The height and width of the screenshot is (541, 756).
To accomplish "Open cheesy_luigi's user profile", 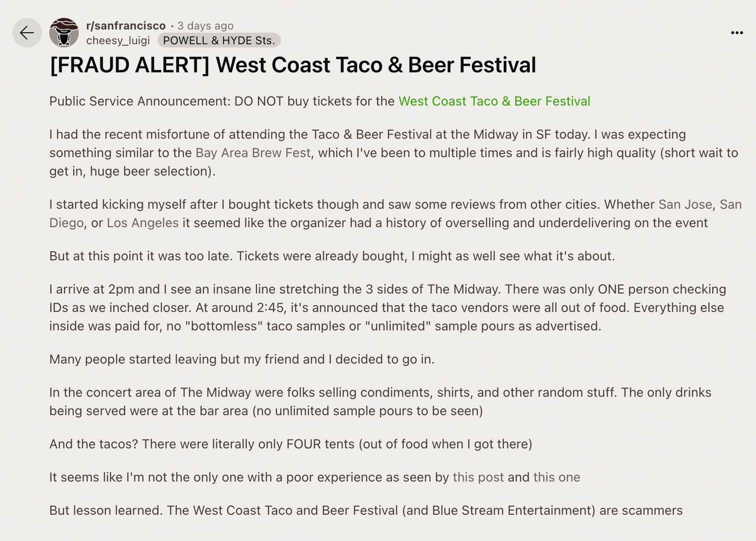I will point(118,41).
